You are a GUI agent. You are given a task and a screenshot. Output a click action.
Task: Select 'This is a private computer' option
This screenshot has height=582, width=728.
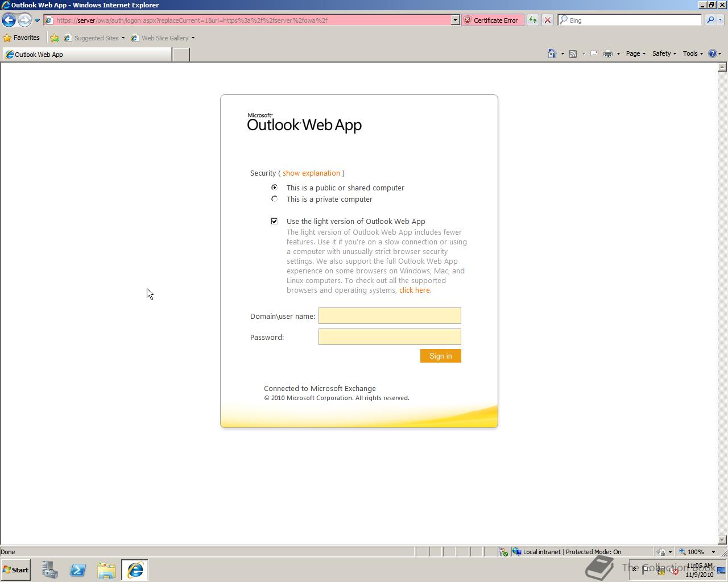274,199
